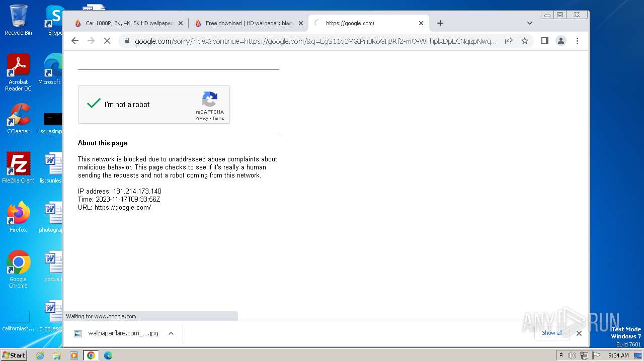
Task: Click the URL: https://google.com/ text
Action: (115, 207)
